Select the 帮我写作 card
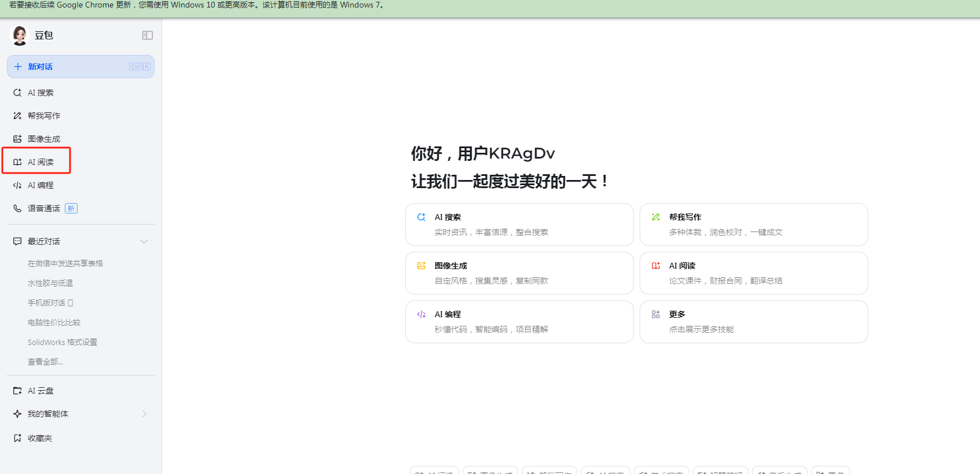 754,225
